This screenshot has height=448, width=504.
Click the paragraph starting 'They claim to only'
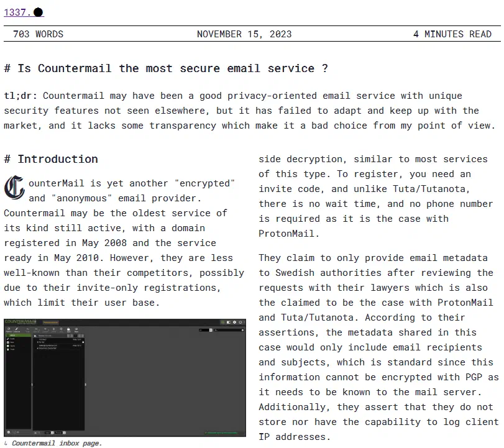378,347
